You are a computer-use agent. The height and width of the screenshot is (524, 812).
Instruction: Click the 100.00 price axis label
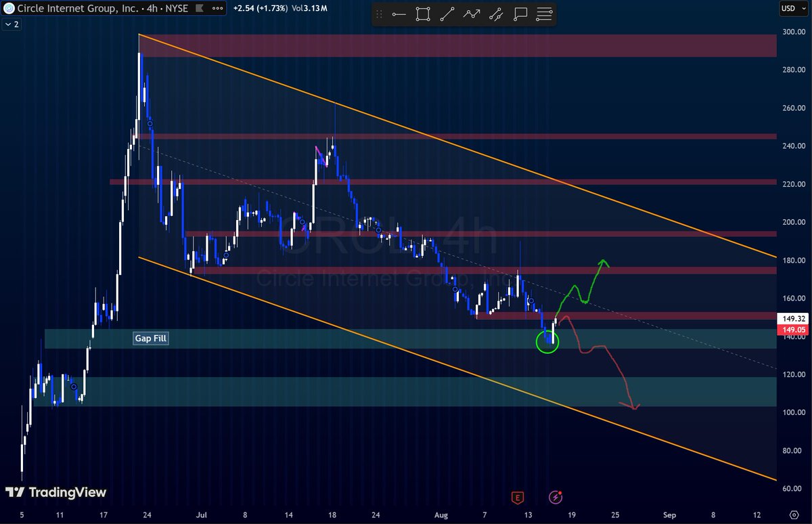tap(794, 412)
